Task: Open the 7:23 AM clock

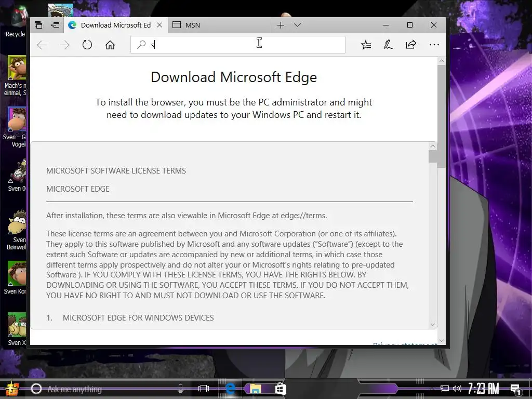Action: pyautogui.click(x=484, y=389)
